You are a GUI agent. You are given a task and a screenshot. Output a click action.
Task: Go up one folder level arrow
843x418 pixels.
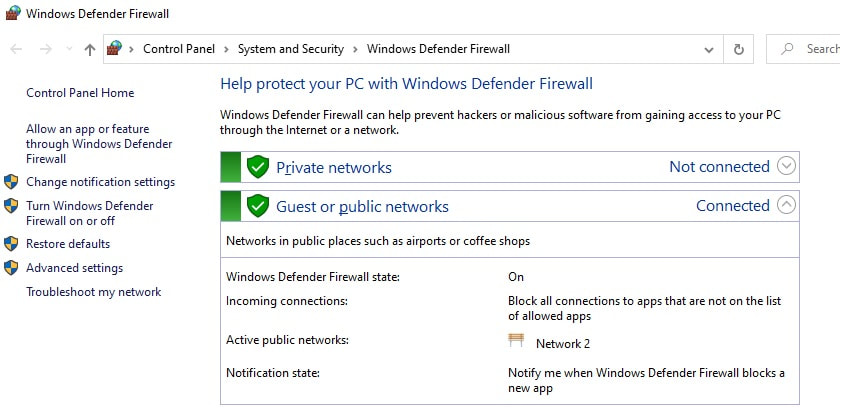[90, 49]
